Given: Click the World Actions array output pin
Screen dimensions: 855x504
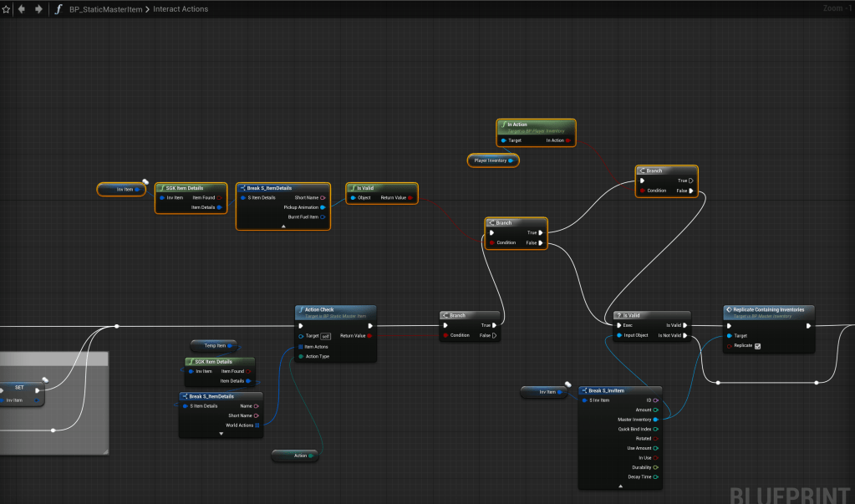Looking at the screenshot, I should coord(257,425).
